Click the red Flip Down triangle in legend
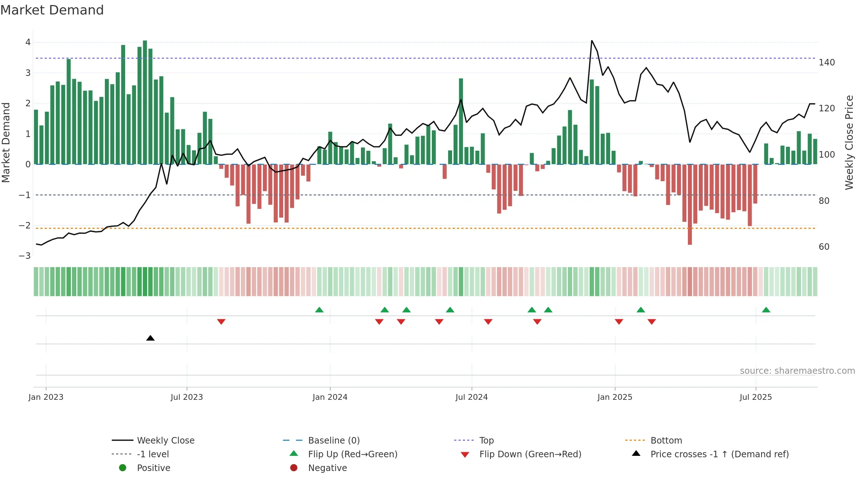Screen dimensions: 868x488 [x=465, y=455]
